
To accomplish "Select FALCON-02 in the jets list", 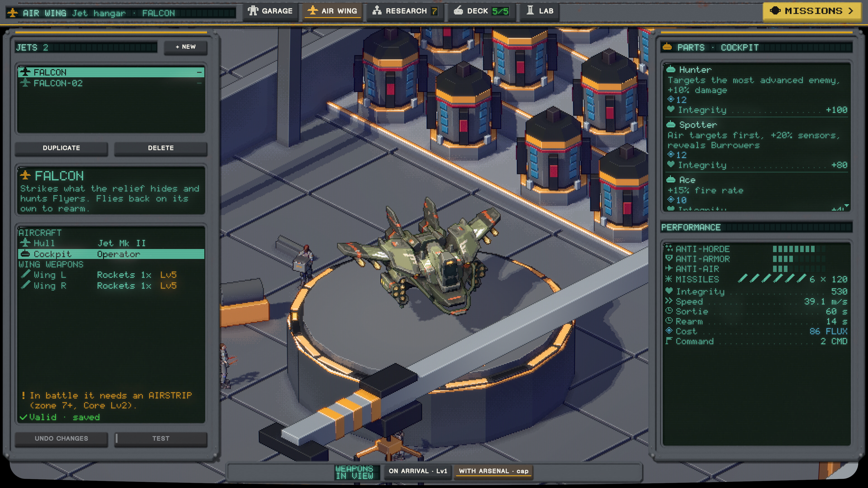I will point(111,83).
